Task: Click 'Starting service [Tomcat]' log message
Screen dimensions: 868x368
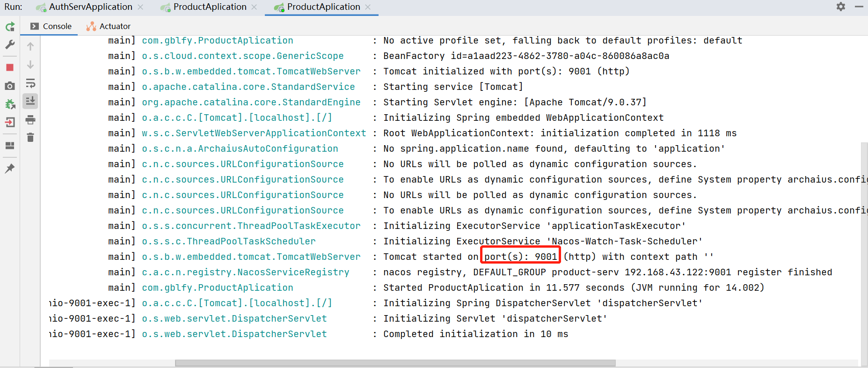Action: [453, 87]
